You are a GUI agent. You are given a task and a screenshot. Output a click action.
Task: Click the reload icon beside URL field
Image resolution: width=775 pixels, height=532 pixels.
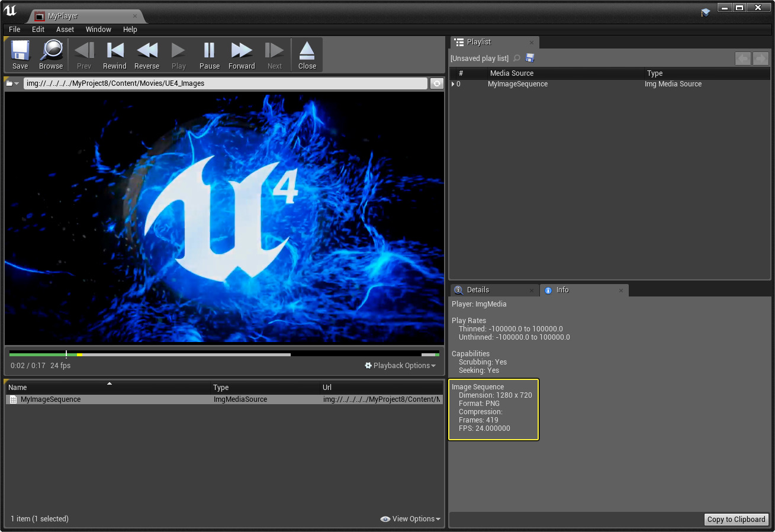point(437,83)
